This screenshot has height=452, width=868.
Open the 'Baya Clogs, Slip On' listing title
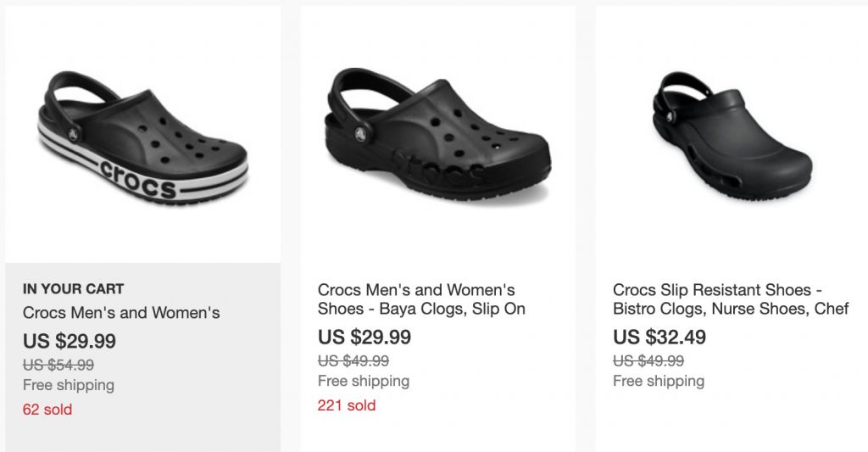(421, 300)
